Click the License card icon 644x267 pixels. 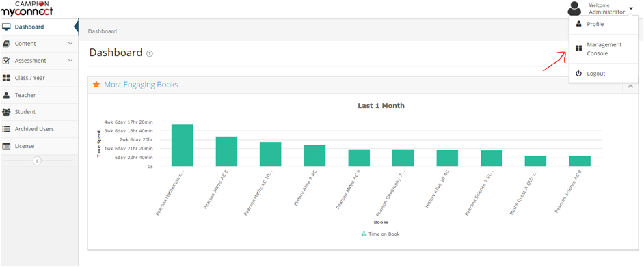click(x=6, y=146)
